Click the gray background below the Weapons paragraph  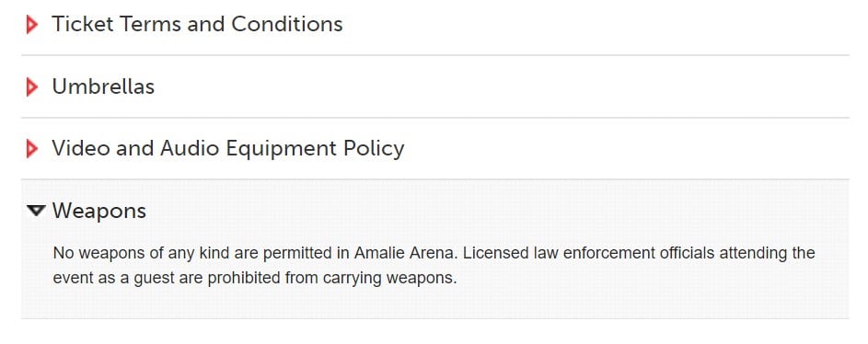tap(434, 304)
